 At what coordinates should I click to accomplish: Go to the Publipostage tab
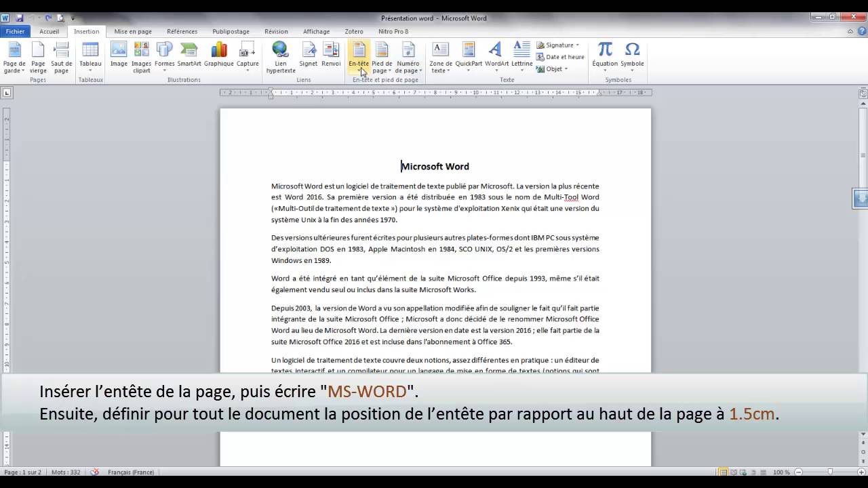pyautogui.click(x=231, y=31)
